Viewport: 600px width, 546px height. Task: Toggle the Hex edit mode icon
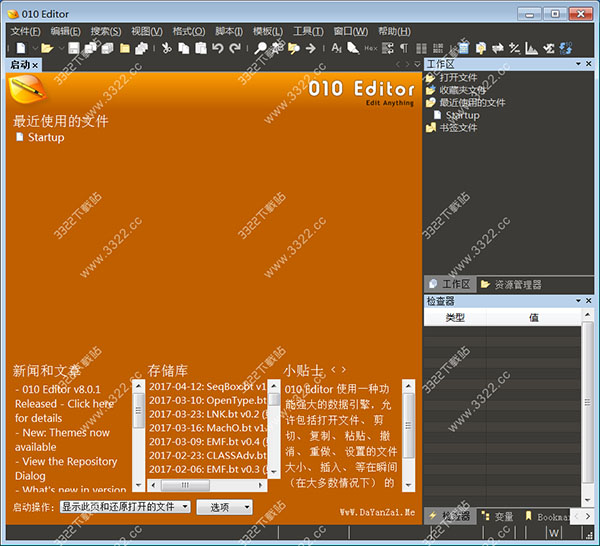pos(370,48)
